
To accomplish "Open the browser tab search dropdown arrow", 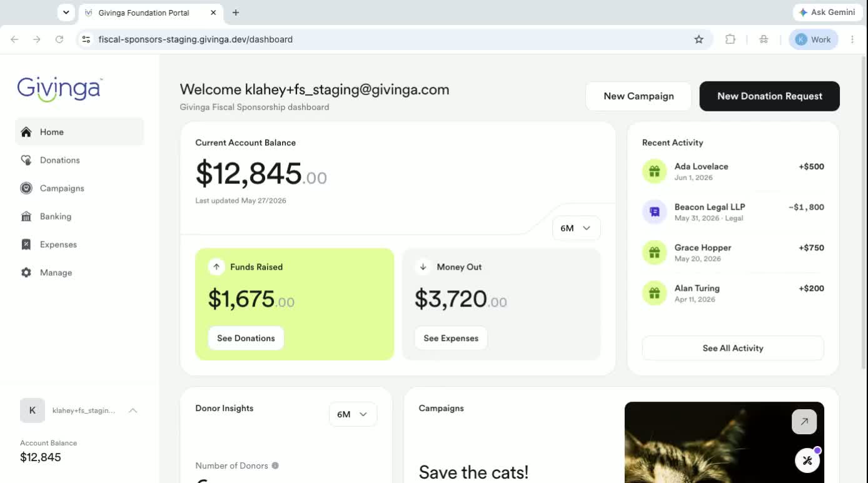I will pos(66,13).
